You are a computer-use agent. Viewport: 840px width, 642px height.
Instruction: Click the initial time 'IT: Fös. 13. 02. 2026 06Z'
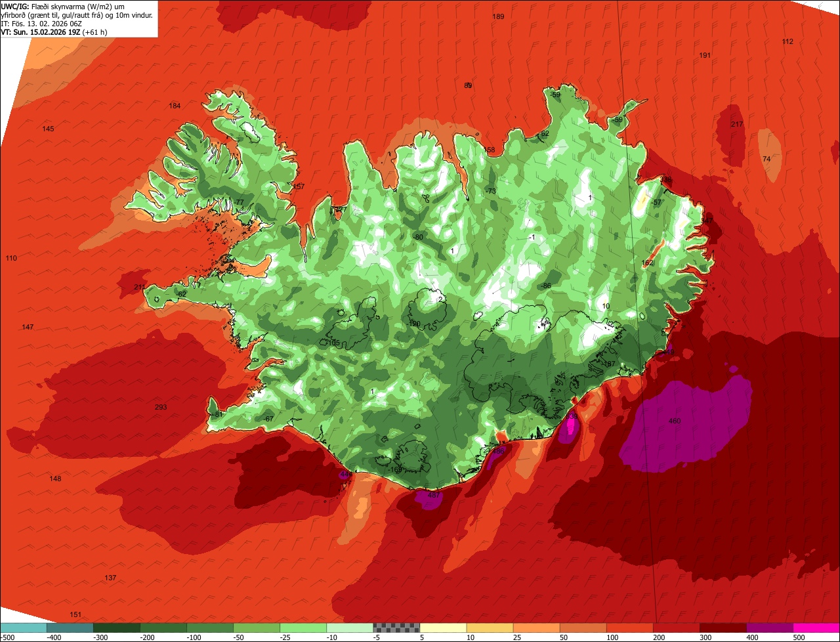40,23
